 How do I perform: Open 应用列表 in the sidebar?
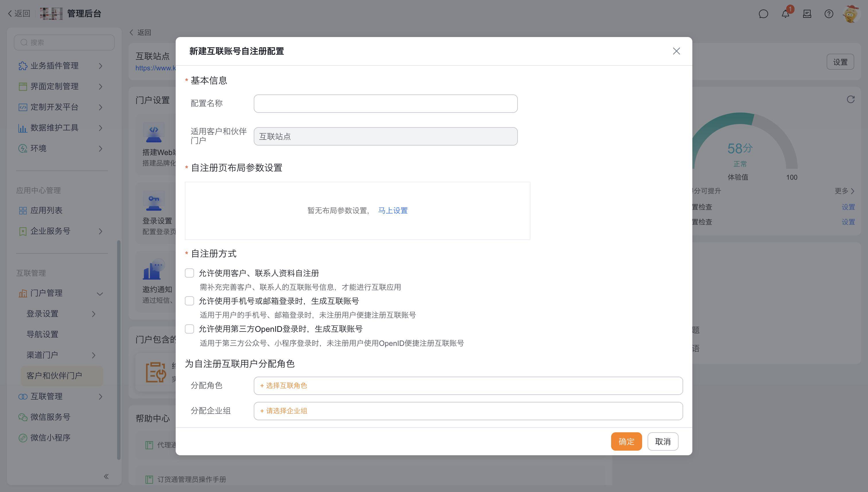click(x=46, y=210)
